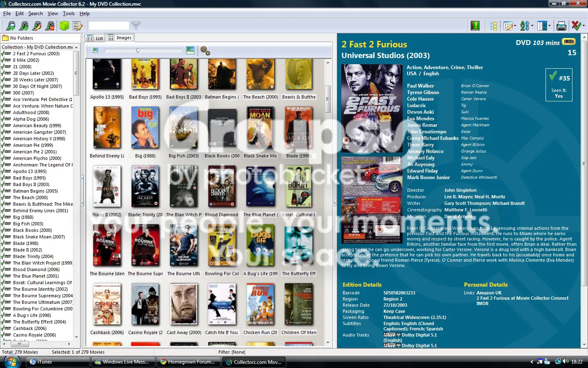Click the quick search filter funnel icon
Screen dimensions: 588x368
point(136,26)
